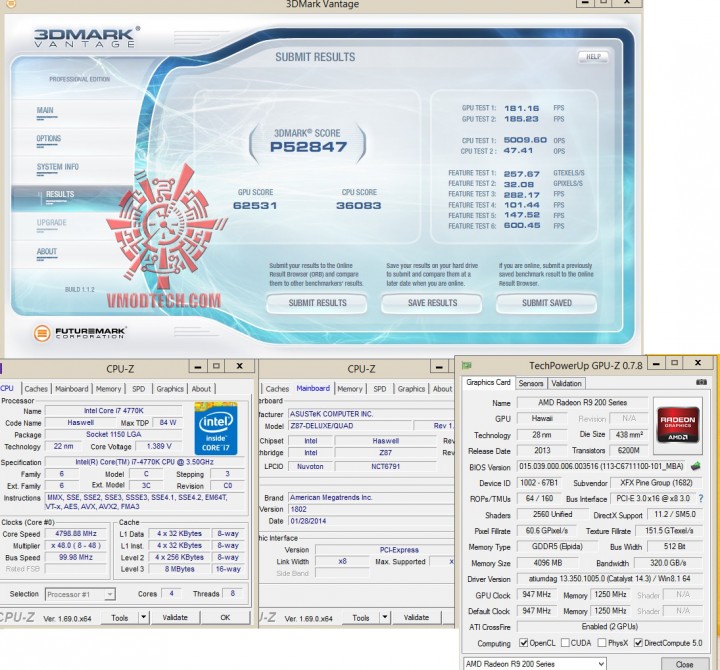Switch to Memory tab in left CPU-Z window

point(108,389)
